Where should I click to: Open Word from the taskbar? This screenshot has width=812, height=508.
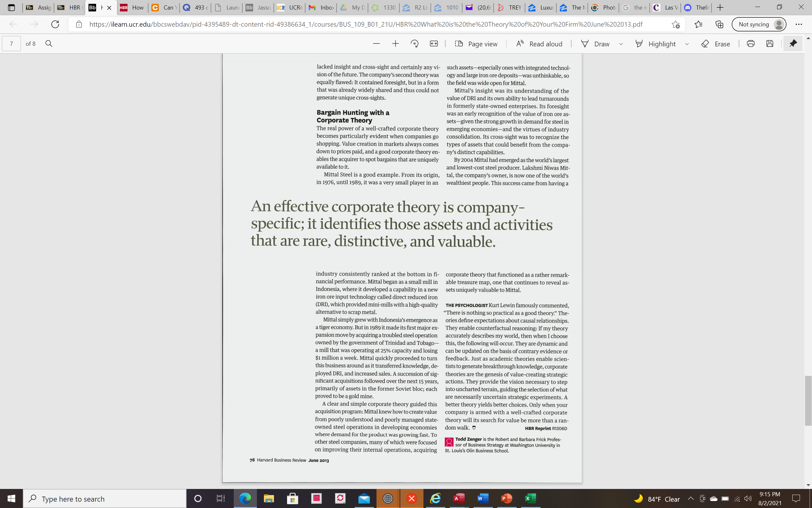pyautogui.click(x=483, y=498)
